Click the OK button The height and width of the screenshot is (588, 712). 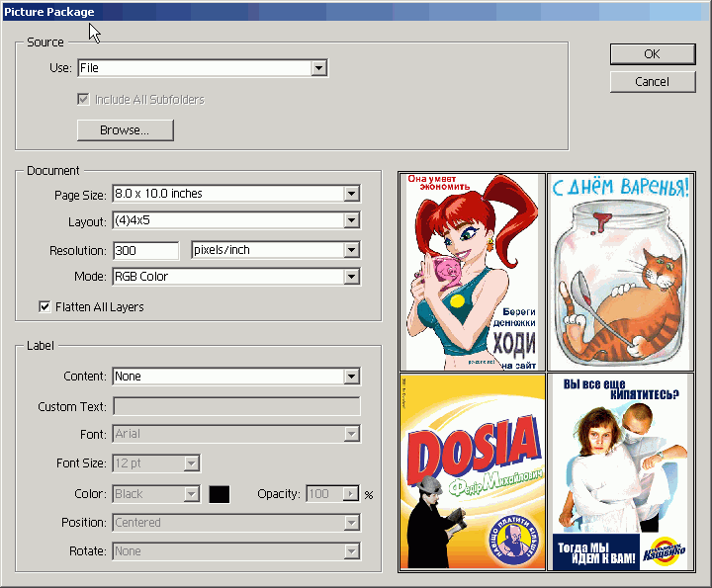click(653, 54)
